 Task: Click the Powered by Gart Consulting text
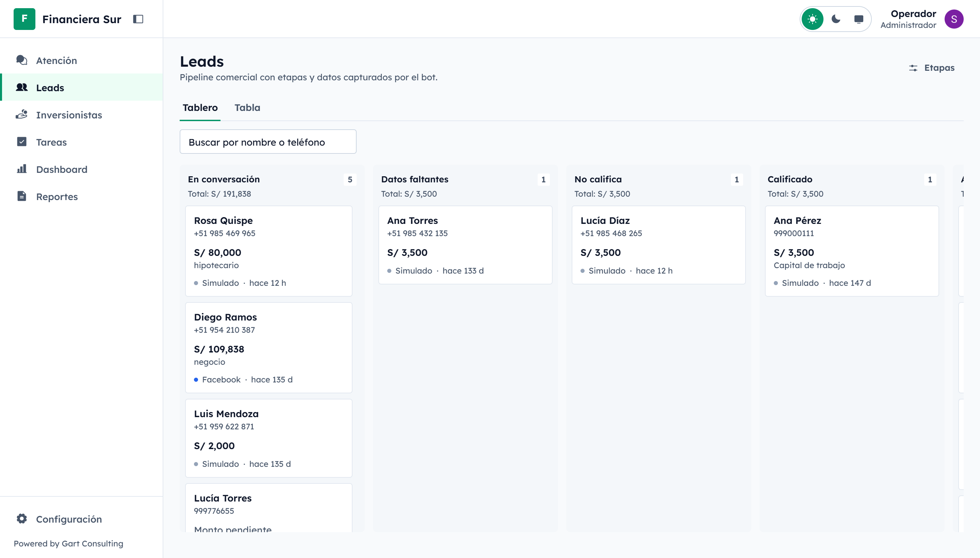pyautogui.click(x=69, y=543)
